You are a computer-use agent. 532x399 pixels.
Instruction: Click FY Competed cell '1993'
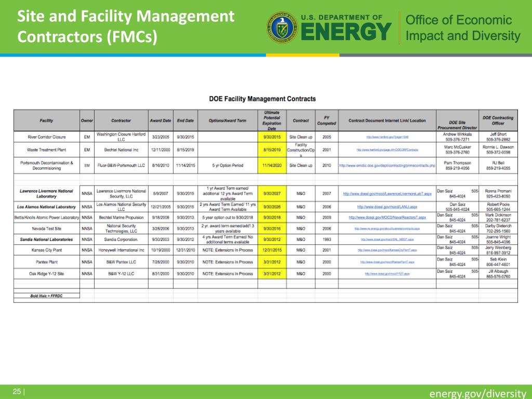tap(326, 239)
